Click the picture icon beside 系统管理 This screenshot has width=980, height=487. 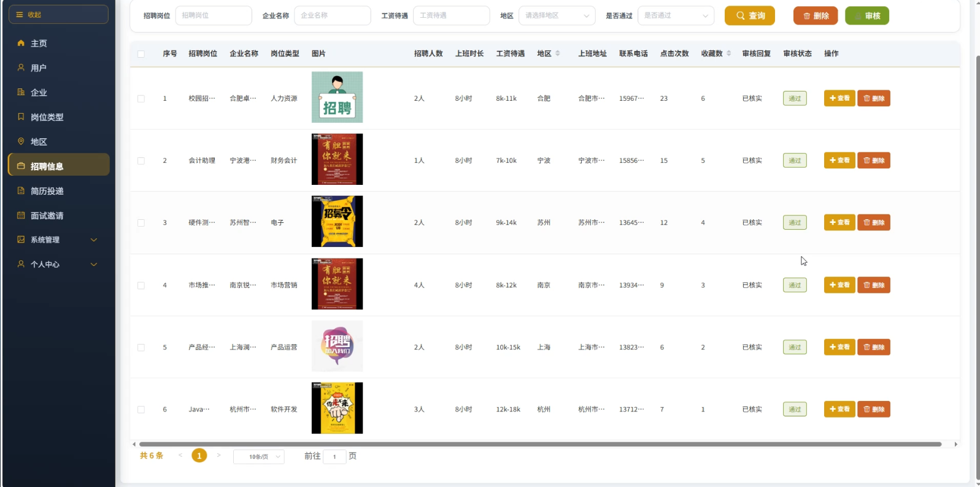tap(21, 240)
